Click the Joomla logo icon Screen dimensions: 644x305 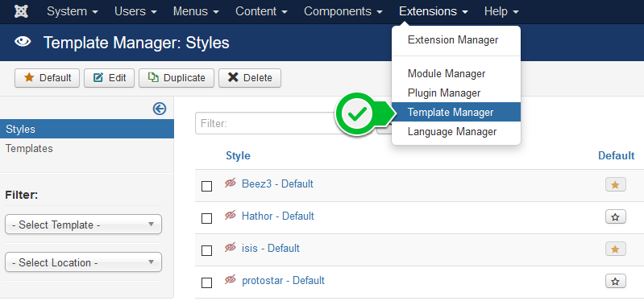tap(21, 11)
